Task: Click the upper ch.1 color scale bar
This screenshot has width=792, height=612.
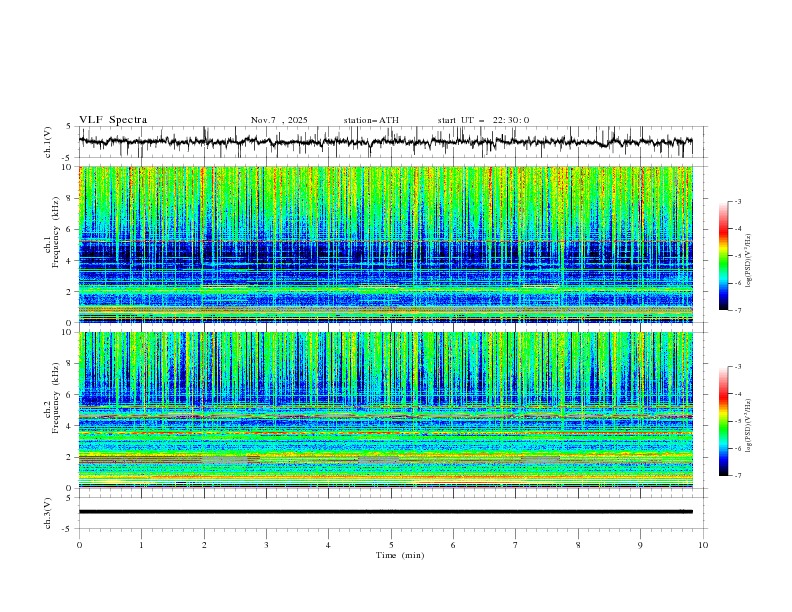Action: (723, 256)
